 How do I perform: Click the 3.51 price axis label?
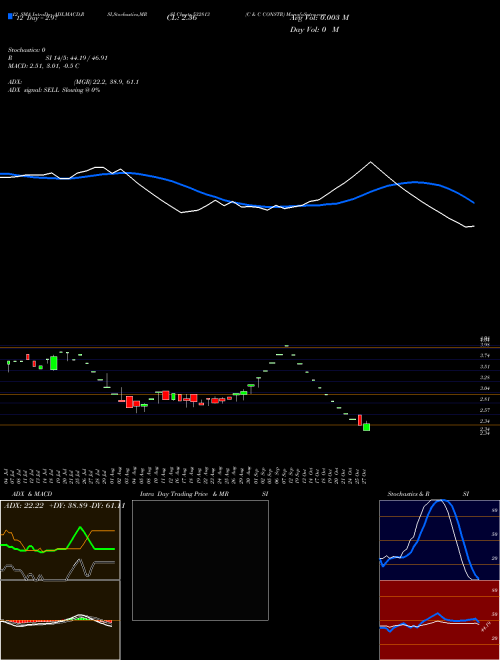tap(484, 366)
